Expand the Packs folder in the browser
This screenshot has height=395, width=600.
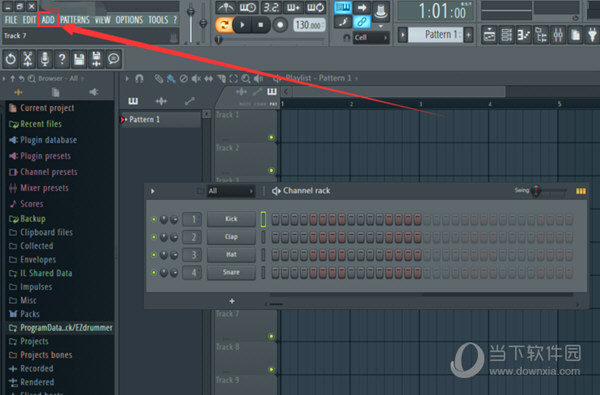coord(24,314)
